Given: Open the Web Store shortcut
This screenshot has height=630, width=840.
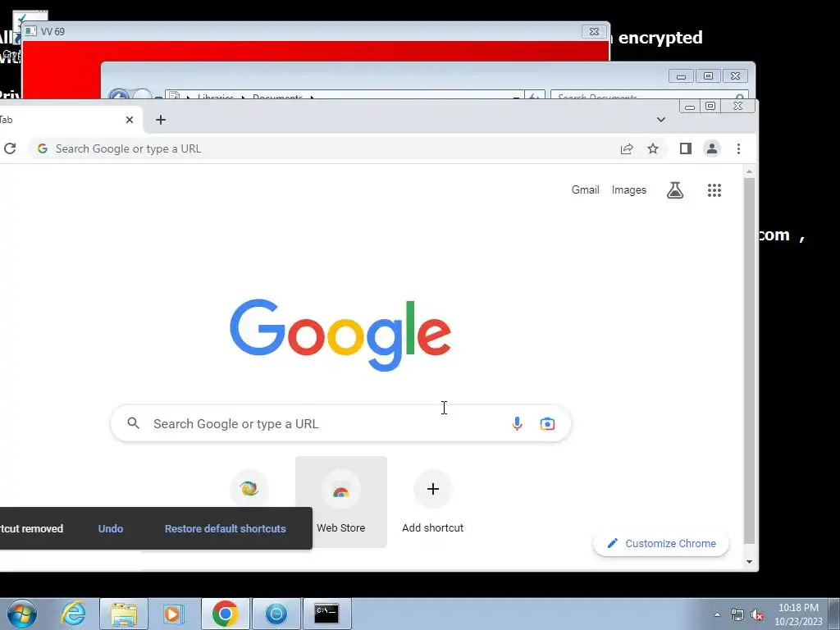Looking at the screenshot, I should [340, 502].
